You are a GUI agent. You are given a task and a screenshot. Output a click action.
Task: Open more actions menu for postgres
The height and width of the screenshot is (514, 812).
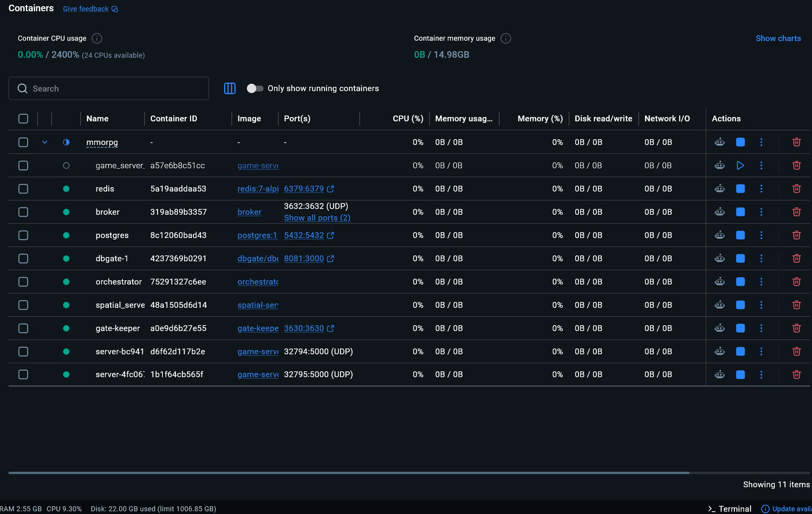[761, 235]
